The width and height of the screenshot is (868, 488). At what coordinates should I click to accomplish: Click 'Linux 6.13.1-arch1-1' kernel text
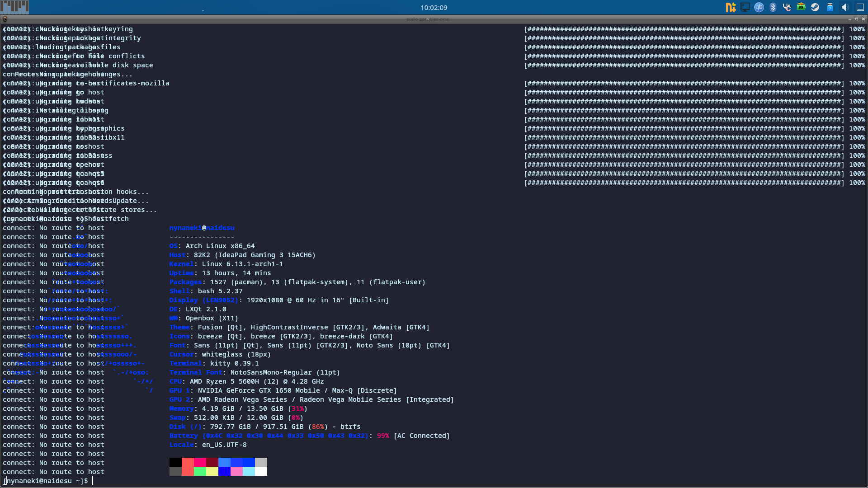pyautogui.click(x=242, y=264)
